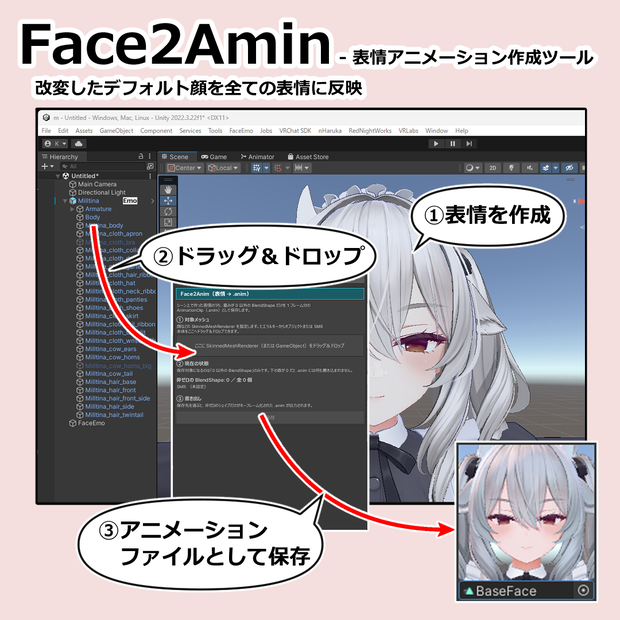Viewport: 620px width, 620px height.
Task: Switch to the Game tab
Action: [214, 157]
